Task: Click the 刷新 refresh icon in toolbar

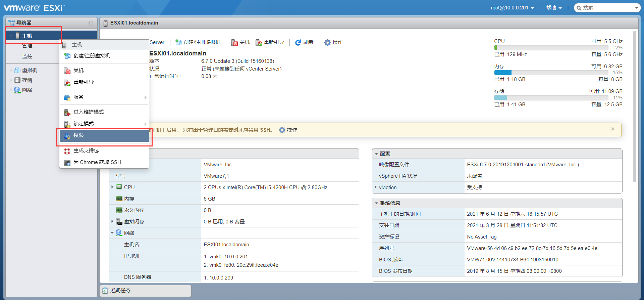Action: tap(298, 43)
